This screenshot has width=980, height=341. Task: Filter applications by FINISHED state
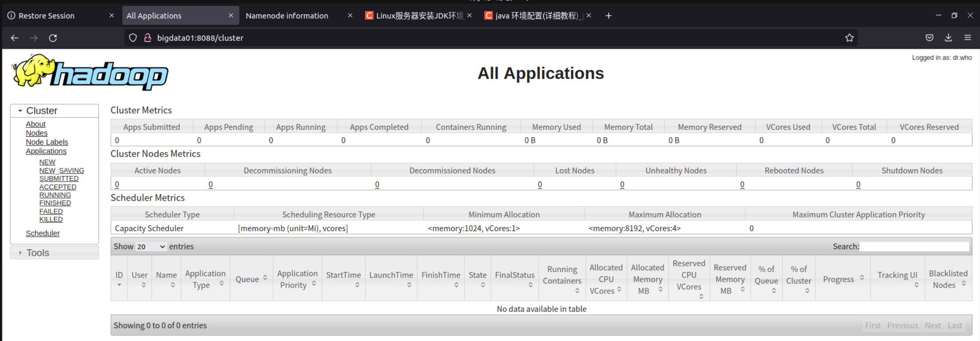(55, 203)
